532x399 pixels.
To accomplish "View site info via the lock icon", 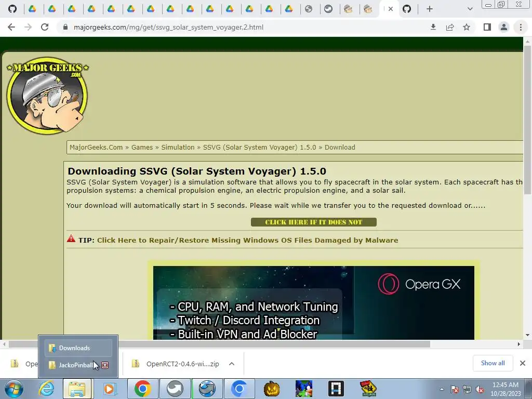I will [65, 27].
